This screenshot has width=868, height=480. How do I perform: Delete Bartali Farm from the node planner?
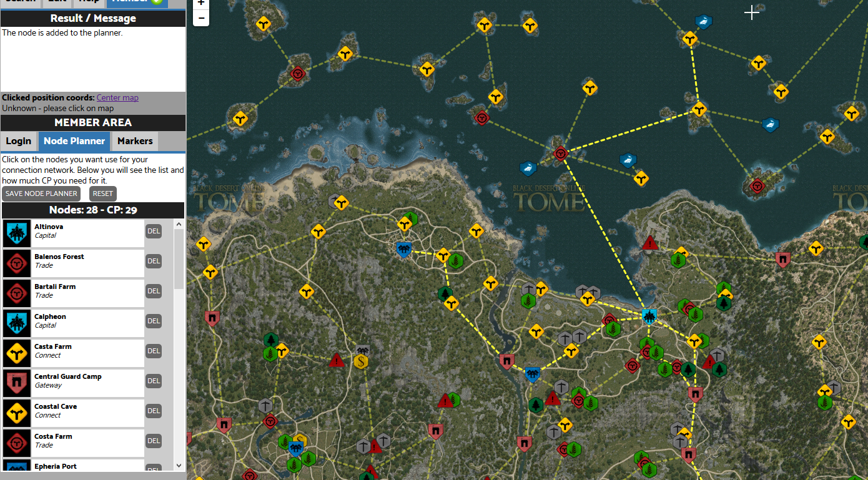click(x=154, y=291)
